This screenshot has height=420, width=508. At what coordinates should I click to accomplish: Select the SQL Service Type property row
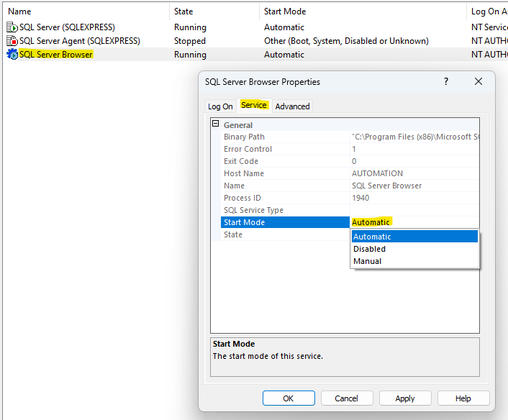coord(350,210)
